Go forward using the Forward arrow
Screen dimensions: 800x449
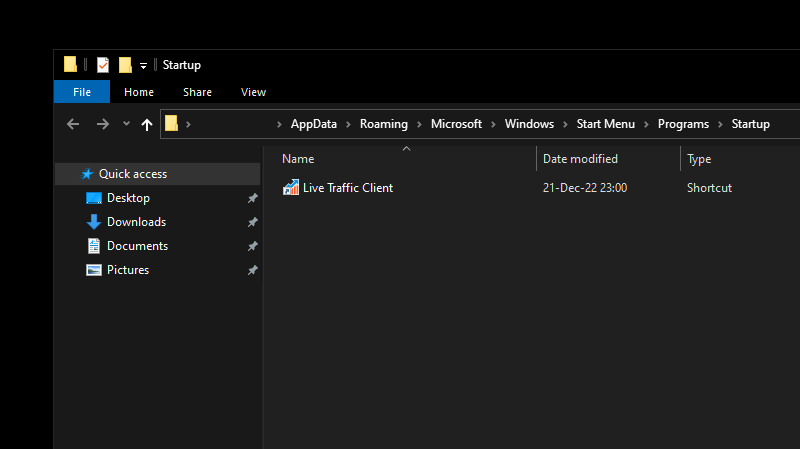point(102,124)
